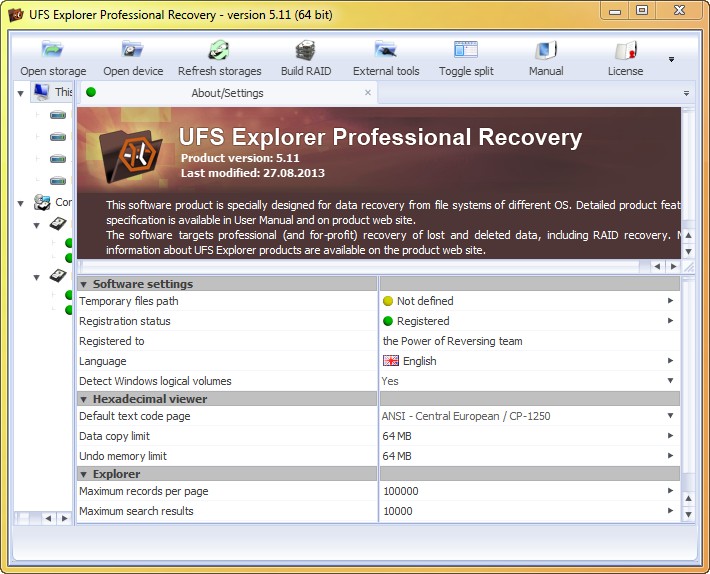Screen dimensions: 710x574
Task: Collapse the Explorer settings section
Action: coord(84,474)
